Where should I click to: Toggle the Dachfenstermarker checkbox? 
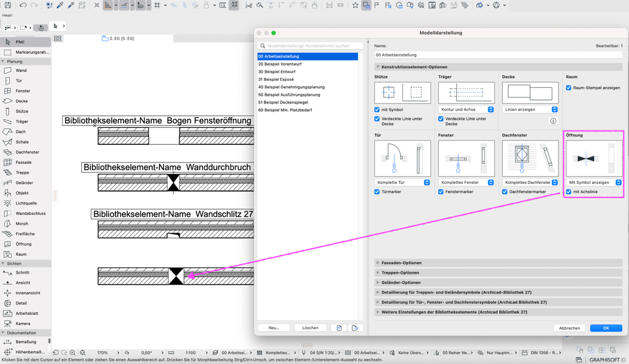(x=505, y=192)
